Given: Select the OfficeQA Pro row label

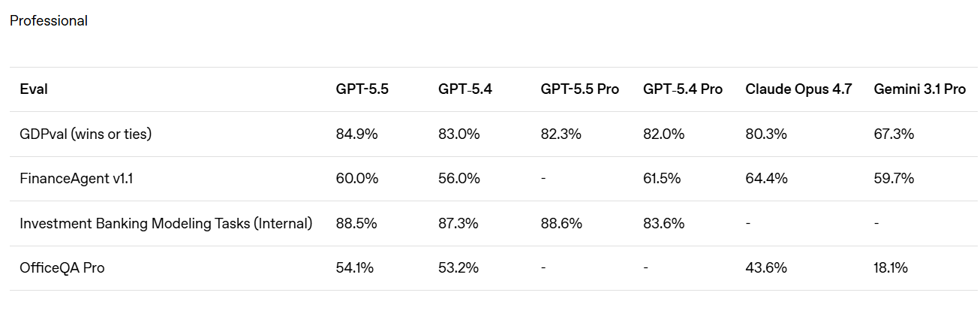Looking at the screenshot, I should pos(62,267).
